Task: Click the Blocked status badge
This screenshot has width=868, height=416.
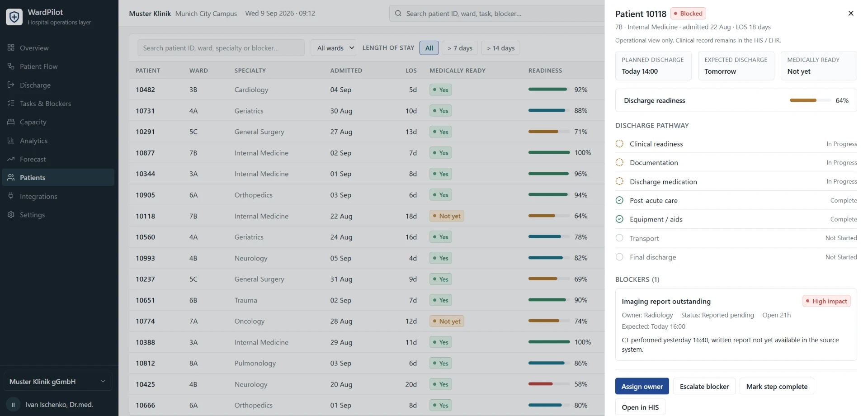Action: pyautogui.click(x=688, y=14)
